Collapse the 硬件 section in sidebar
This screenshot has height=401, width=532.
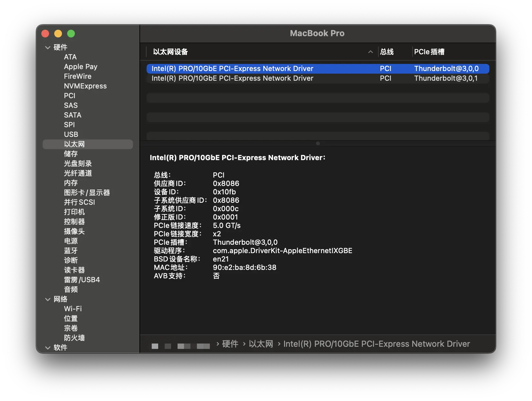[48, 47]
